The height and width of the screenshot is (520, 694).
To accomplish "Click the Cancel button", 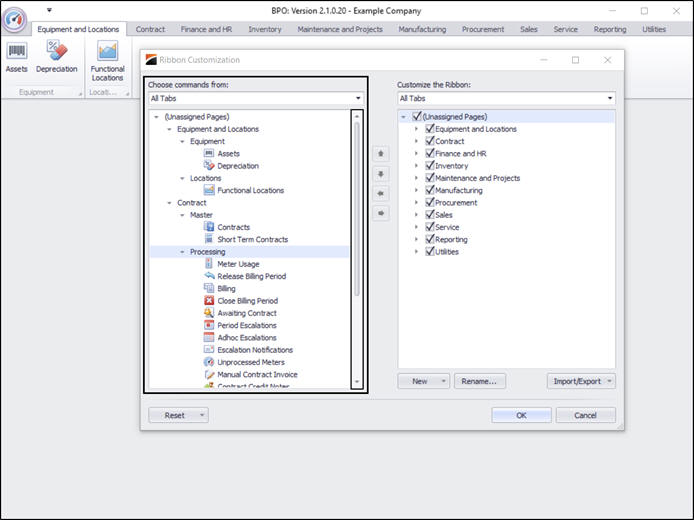I will [586, 415].
